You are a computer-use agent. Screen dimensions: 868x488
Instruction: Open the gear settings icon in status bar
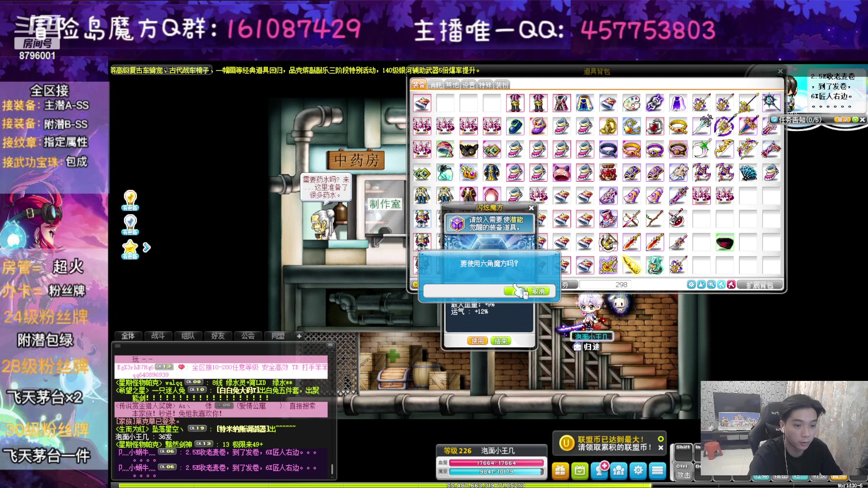(638, 471)
